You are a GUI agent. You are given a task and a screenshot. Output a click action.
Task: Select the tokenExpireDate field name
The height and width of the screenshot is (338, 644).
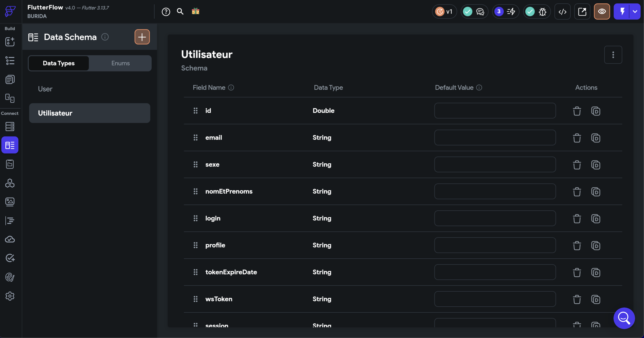pyautogui.click(x=231, y=272)
